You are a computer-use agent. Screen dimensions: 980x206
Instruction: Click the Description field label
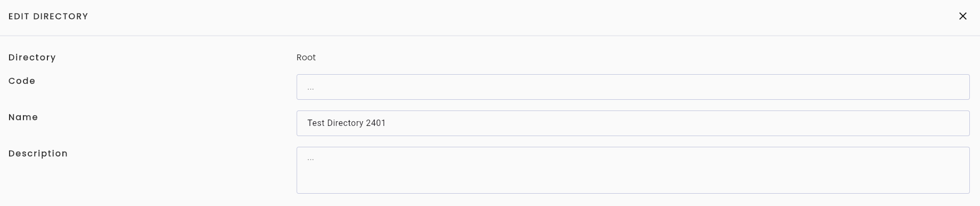coord(38,154)
